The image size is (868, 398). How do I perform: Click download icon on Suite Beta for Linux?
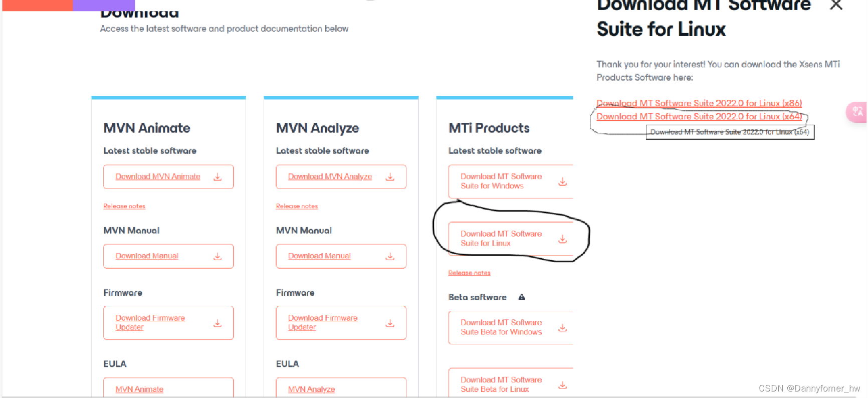(x=562, y=384)
